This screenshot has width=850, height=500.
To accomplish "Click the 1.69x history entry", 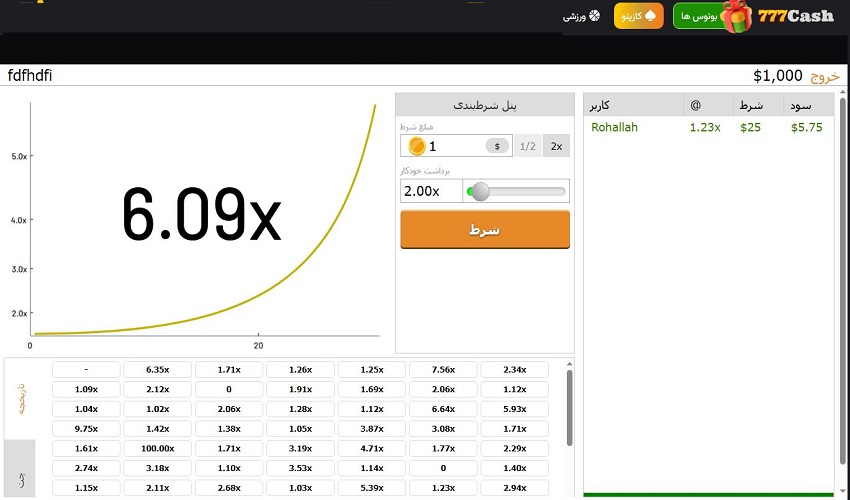I will click(x=372, y=389).
